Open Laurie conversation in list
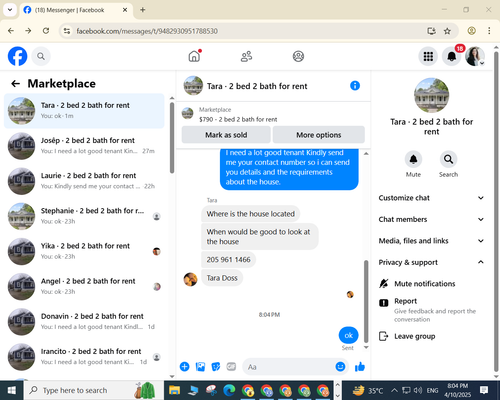This screenshot has height=400, width=500. (84, 181)
